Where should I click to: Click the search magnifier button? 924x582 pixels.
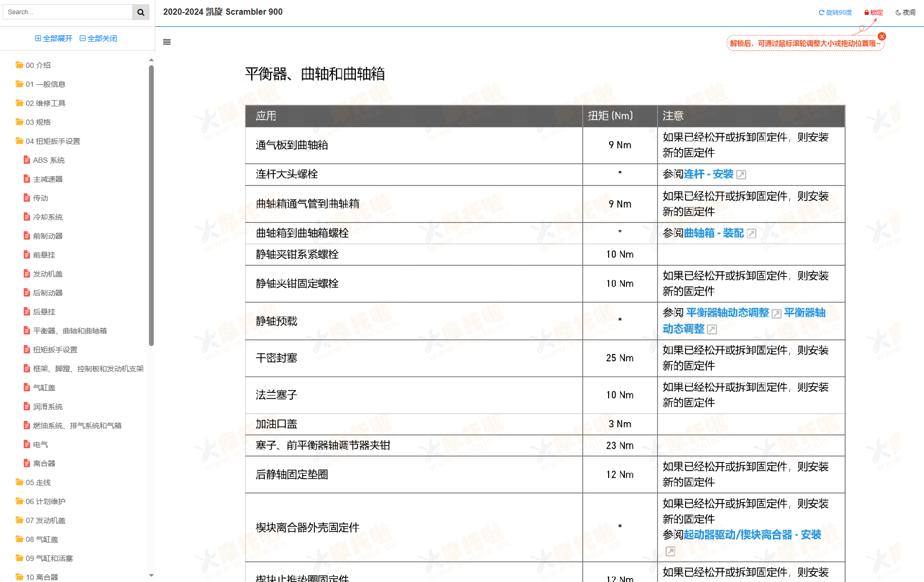141,12
